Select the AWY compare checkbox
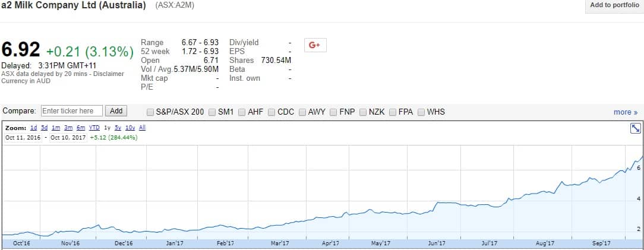Screen dimensions: 644x250 click(303, 112)
